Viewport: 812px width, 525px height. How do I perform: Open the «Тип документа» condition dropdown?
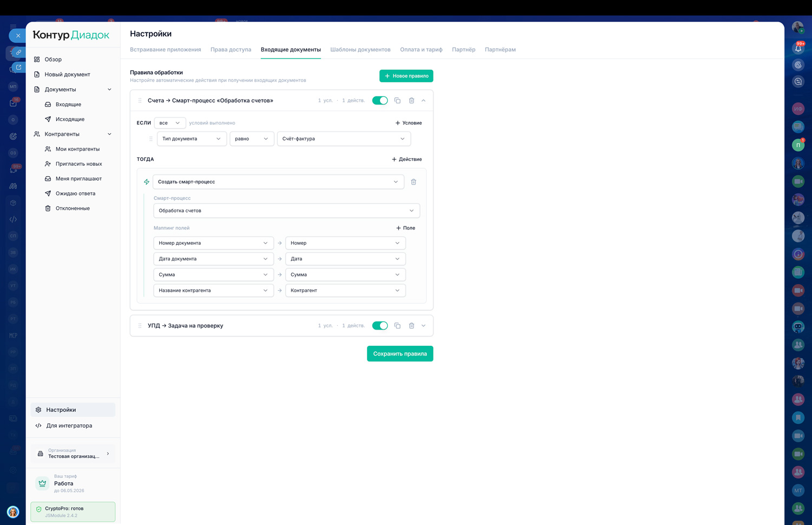[x=192, y=139]
